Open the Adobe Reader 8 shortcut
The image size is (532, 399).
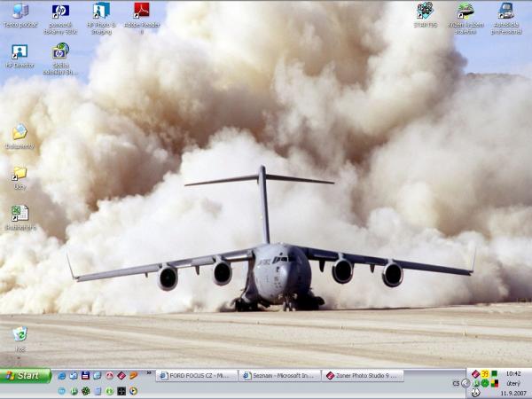tap(141, 12)
